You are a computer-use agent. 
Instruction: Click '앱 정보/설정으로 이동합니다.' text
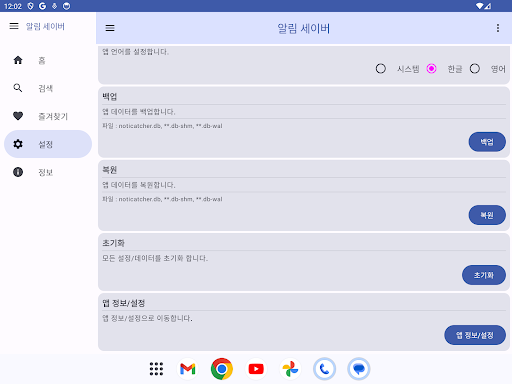click(x=147, y=318)
